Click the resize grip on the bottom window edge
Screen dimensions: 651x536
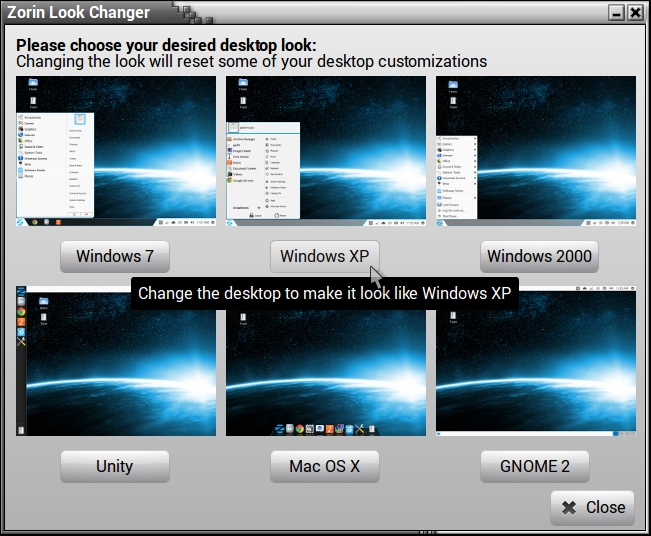coord(425,531)
